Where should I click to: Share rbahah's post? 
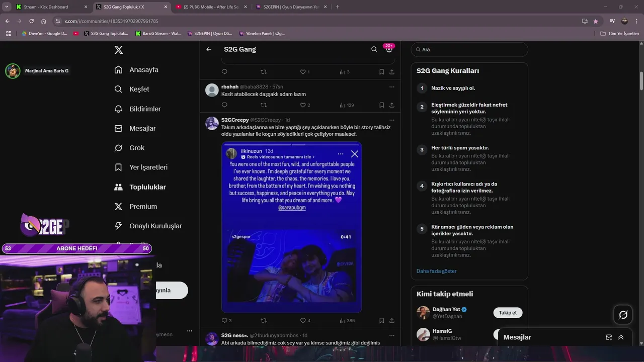[391, 105]
